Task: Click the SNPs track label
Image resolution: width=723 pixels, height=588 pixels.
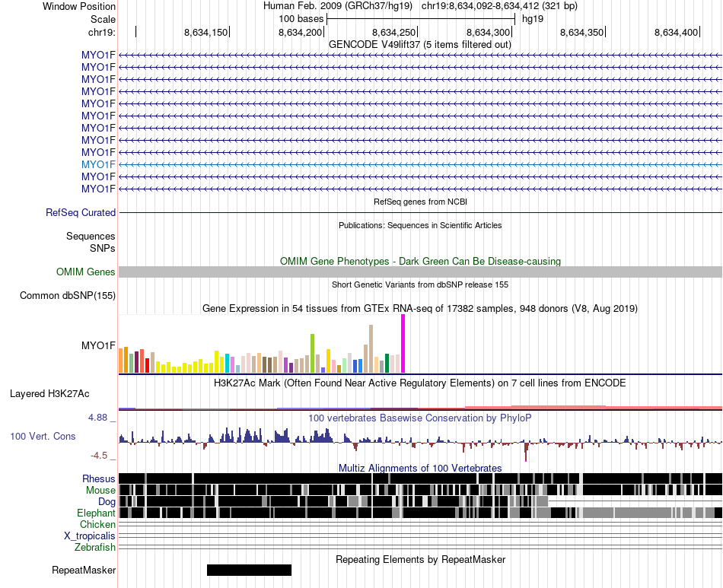Action: point(103,249)
